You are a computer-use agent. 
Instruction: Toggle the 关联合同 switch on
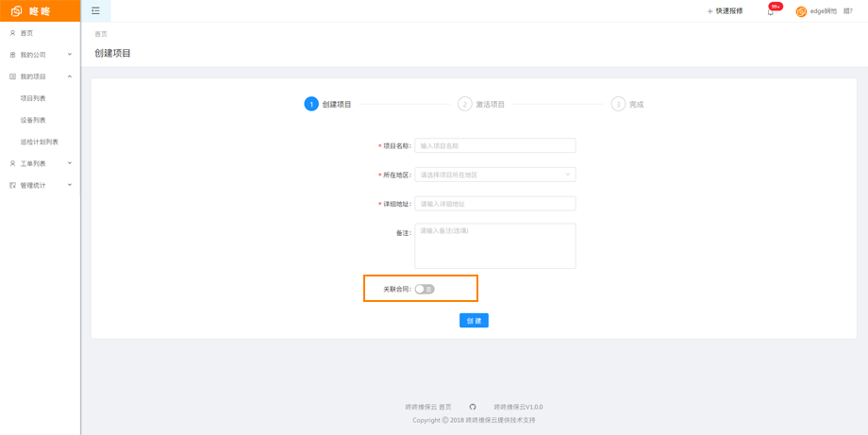(x=425, y=289)
